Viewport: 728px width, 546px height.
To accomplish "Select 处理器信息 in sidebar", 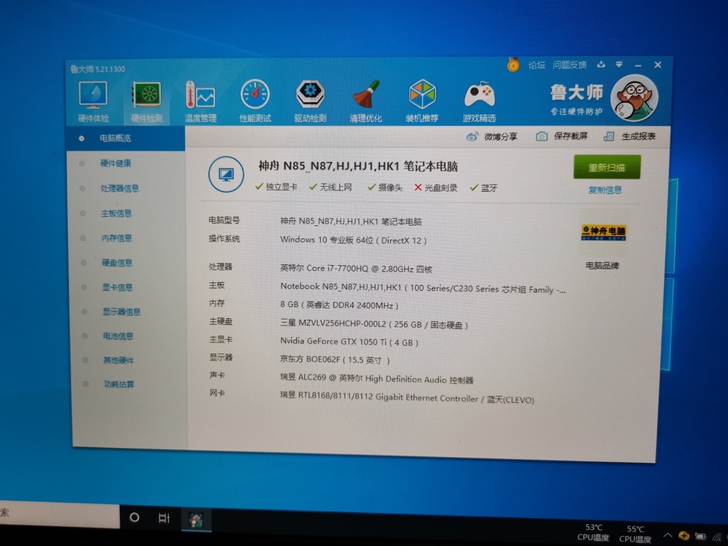I will coord(120,188).
